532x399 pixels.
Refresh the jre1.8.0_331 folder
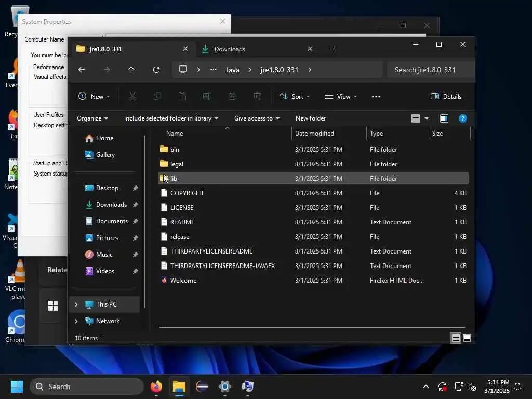pyautogui.click(x=156, y=70)
